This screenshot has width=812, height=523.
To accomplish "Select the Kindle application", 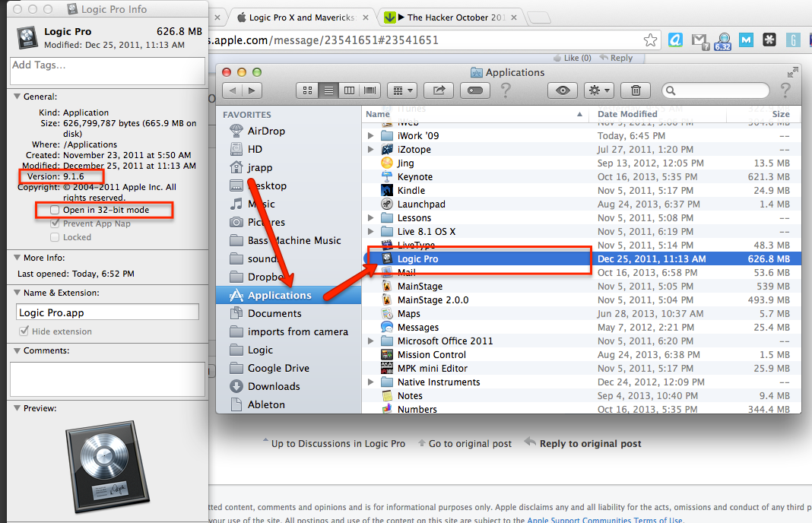I will pos(581,191).
